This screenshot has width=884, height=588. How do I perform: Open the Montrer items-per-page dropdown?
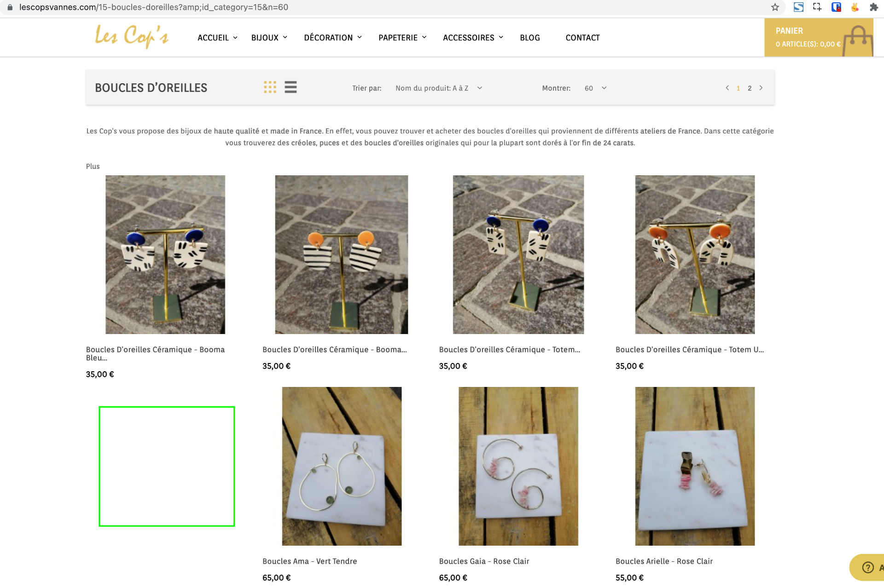[596, 88]
